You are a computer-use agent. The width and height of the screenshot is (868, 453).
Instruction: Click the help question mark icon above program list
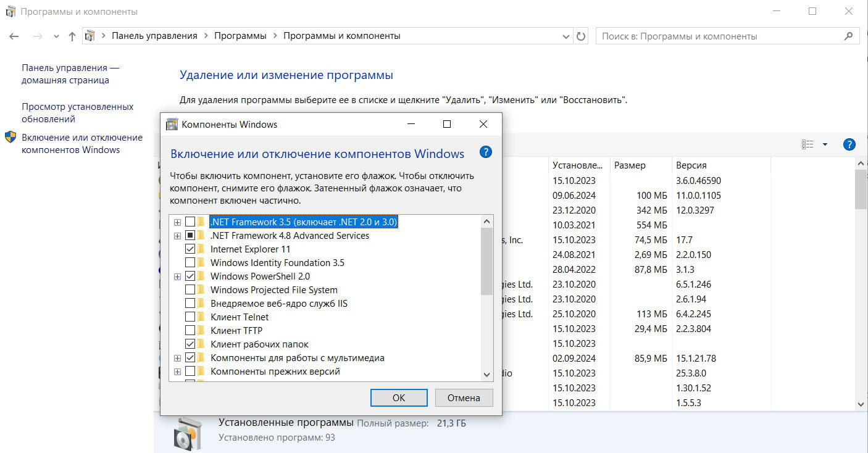click(849, 144)
